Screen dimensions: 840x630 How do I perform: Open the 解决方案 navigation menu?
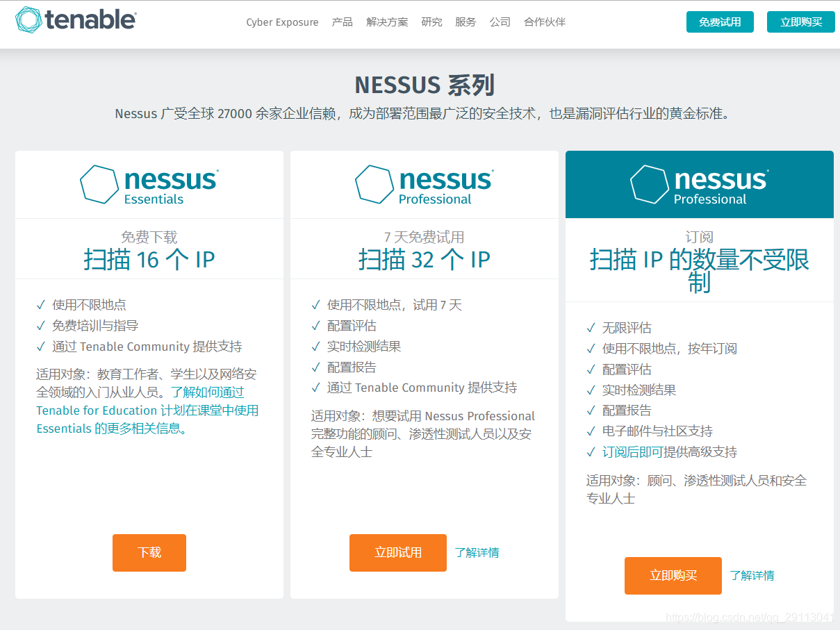click(x=387, y=22)
